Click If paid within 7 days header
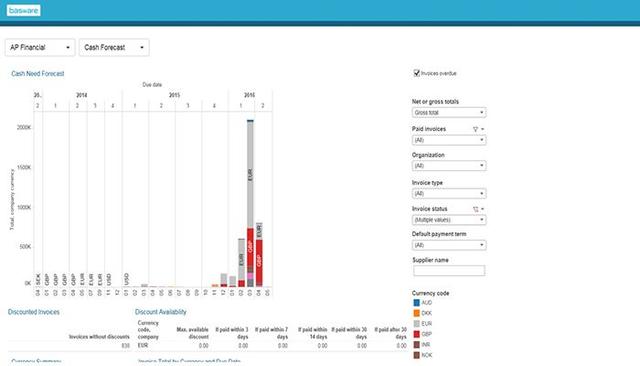The image size is (640, 366). [x=271, y=333]
